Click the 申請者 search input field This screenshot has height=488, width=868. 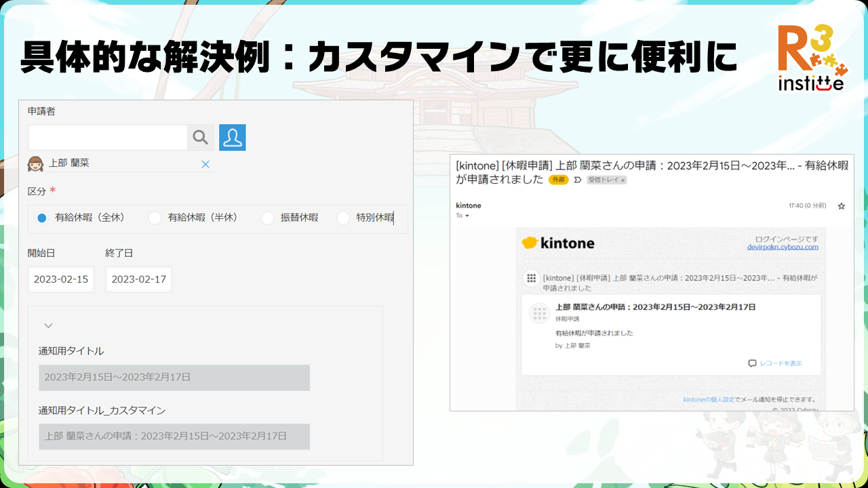pos(108,138)
